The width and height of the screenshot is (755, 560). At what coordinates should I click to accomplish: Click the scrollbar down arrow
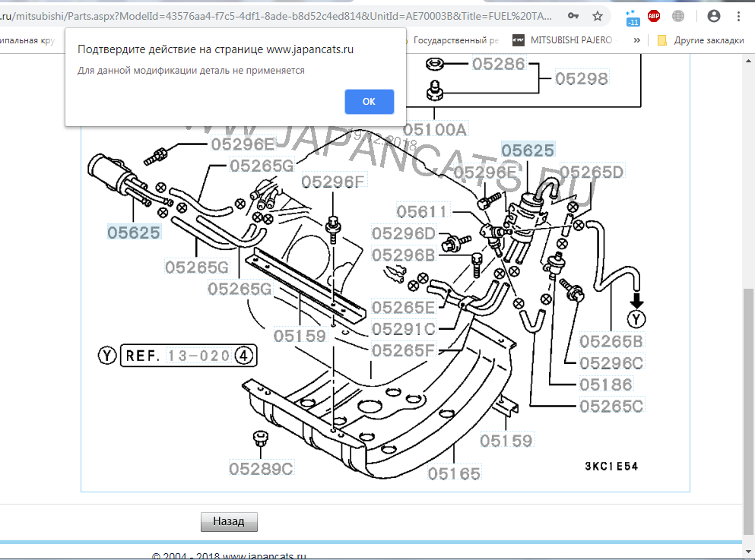(x=748, y=552)
